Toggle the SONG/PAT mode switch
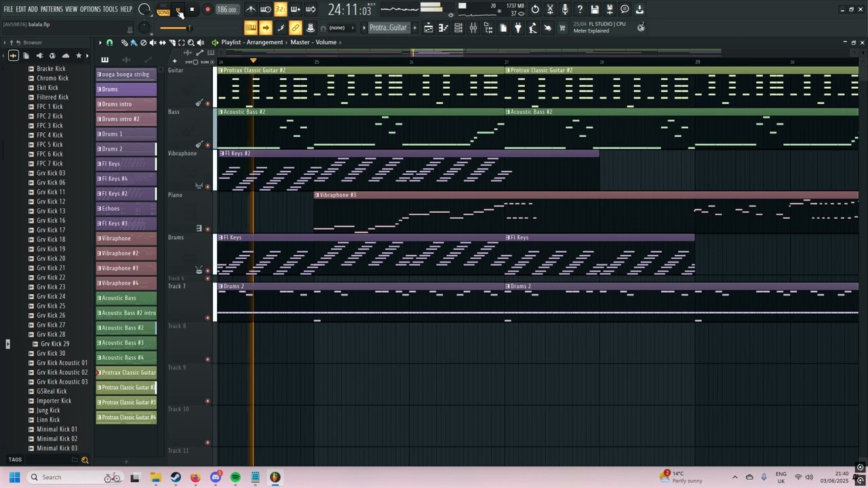868x488 pixels. click(163, 10)
